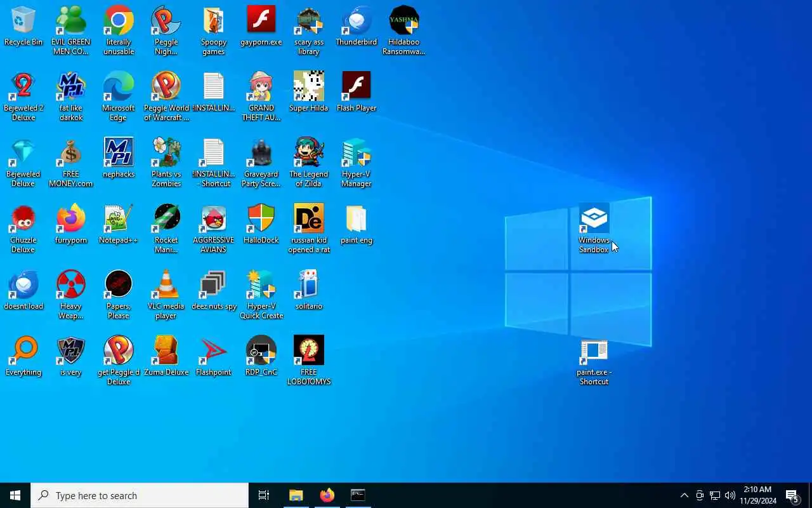Launch Microsoft Edge from desktop
This screenshot has height=508, width=812.
(119, 97)
